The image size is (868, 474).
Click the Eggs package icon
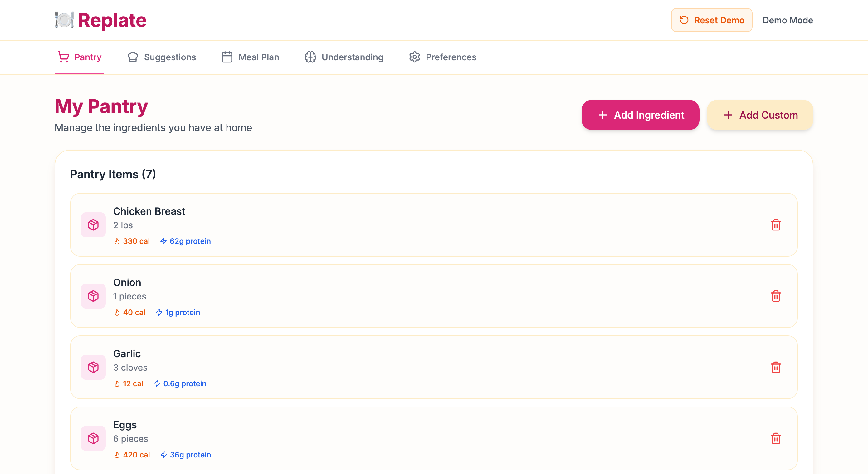tap(93, 438)
